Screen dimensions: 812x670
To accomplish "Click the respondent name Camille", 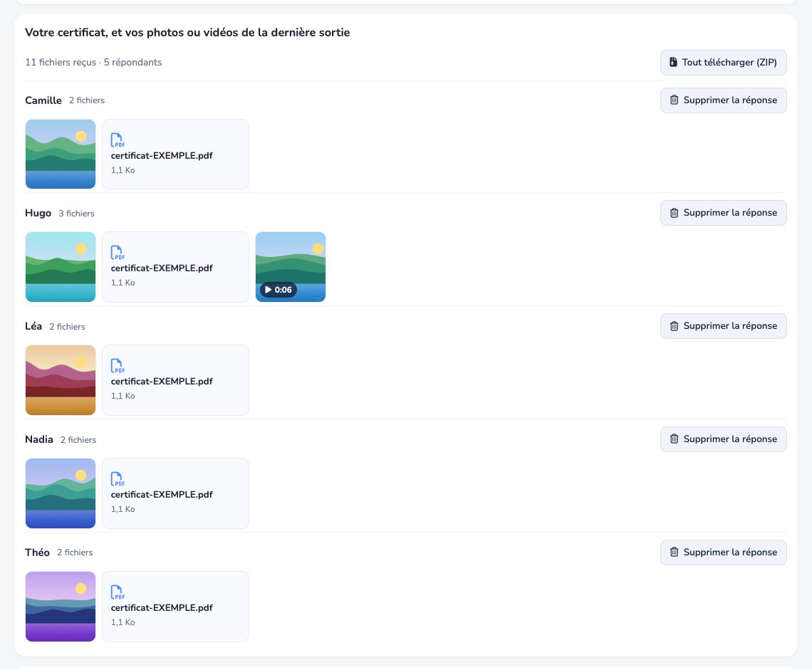I will 43,100.
